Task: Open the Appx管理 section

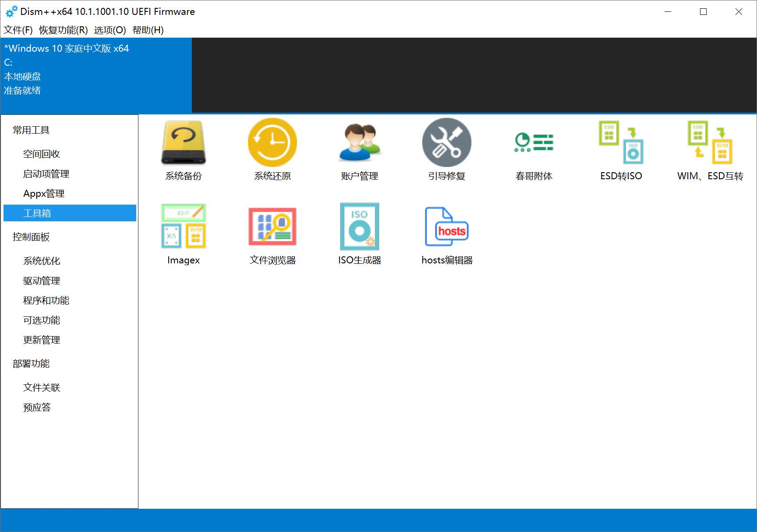Action: click(43, 193)
